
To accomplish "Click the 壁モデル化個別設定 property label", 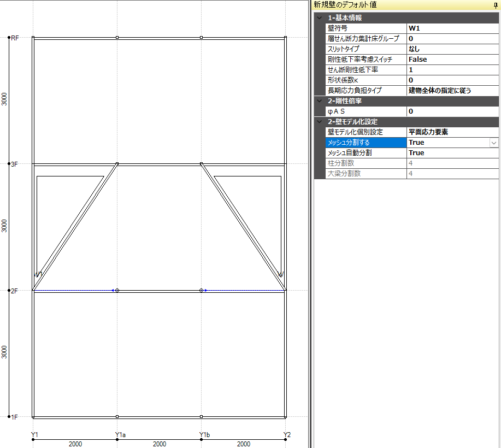I will click(366, 132).
